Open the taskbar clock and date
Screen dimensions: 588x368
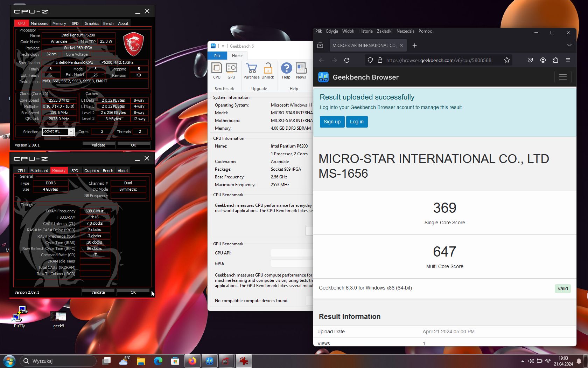pos(563,361)
